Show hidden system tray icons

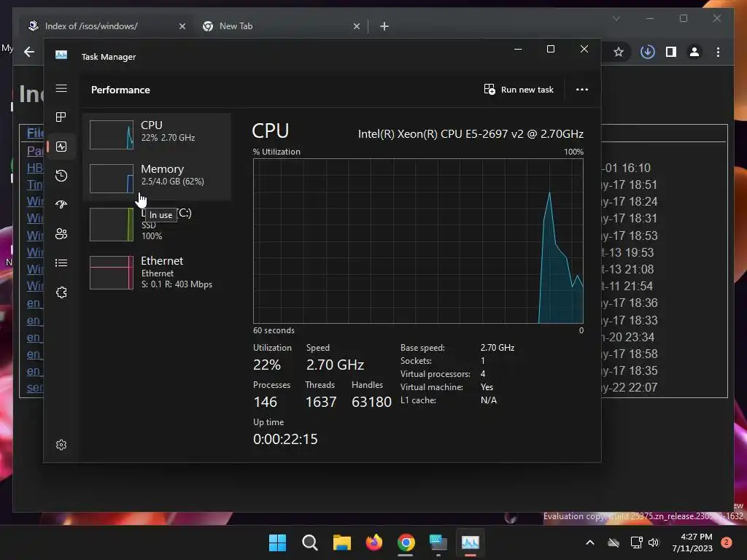pos(589,542)
